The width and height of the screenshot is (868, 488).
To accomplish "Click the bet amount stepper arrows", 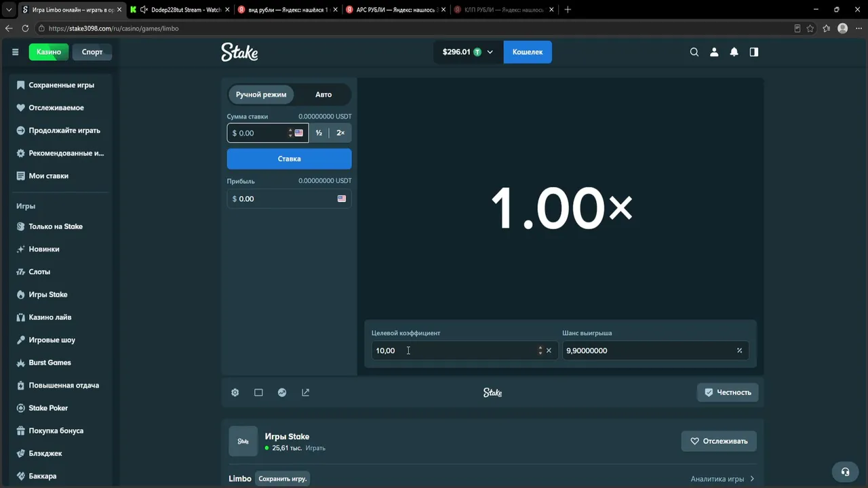I will tap(290, 133).
